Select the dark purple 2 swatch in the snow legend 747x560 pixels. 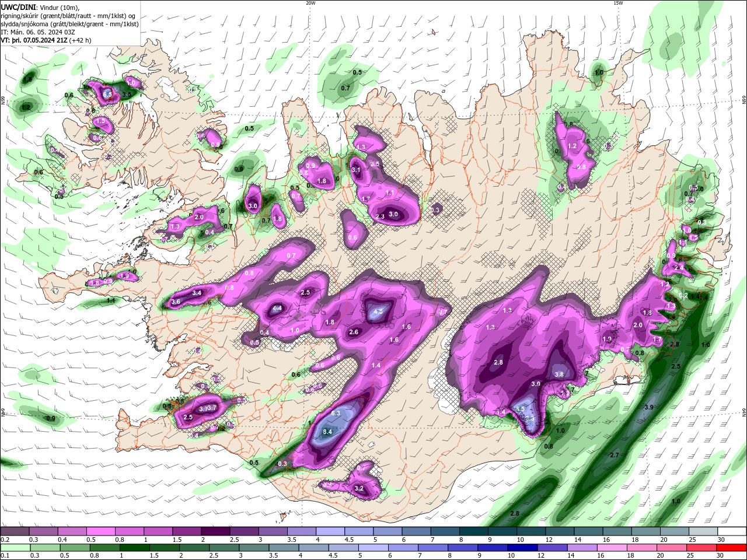[x=215, y=531]
